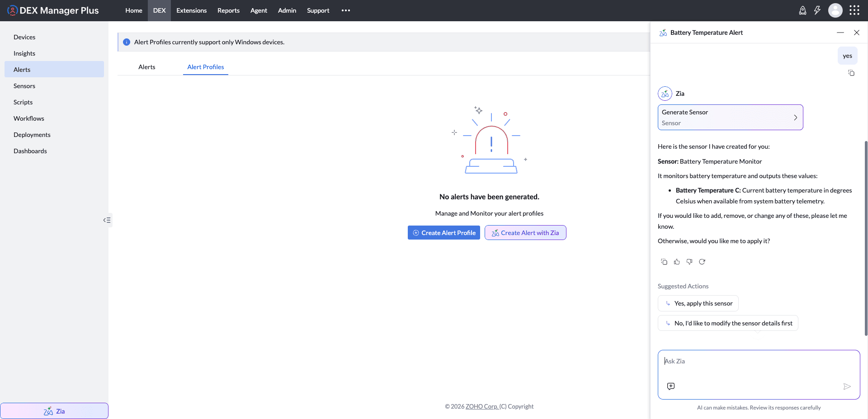Close the Battery Temperature Alert panel

tap(857, 33)
